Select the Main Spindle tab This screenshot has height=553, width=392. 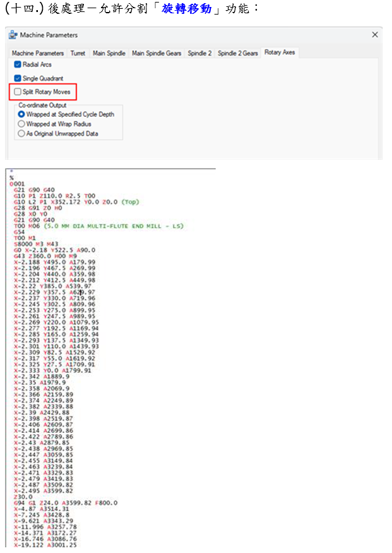(109, 53)
